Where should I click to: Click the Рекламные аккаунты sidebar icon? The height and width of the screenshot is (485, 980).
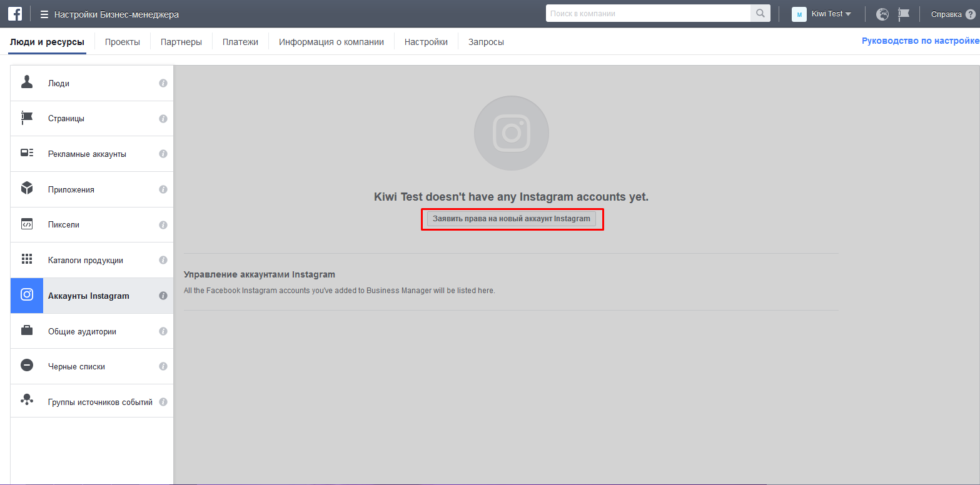pyautogui.click(x=27, y=153)
